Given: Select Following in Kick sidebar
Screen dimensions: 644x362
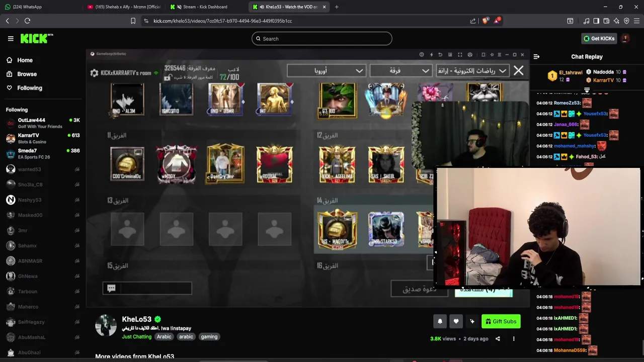Looking at the screenshot, I should [x=30, y=88].
